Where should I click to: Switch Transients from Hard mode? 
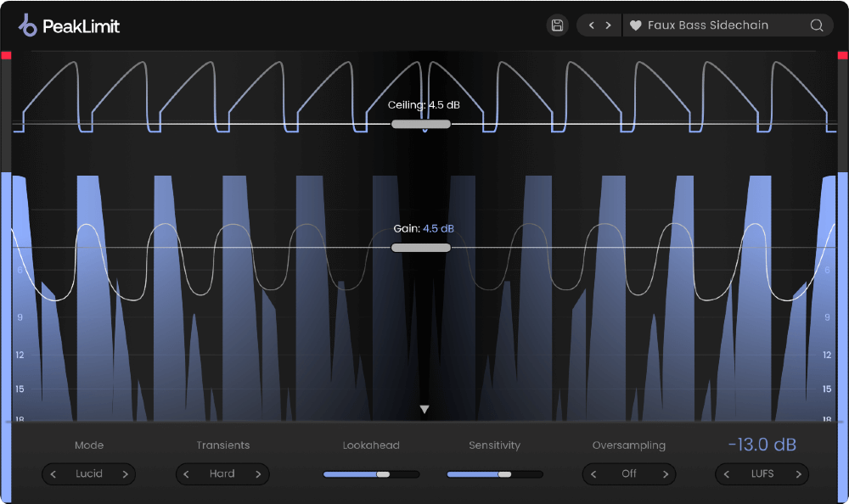pos(222,473)
